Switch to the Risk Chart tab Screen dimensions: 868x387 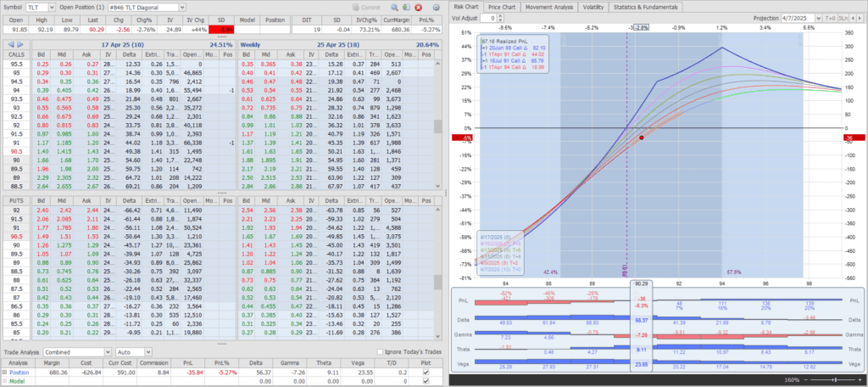(x=465, y=7)
